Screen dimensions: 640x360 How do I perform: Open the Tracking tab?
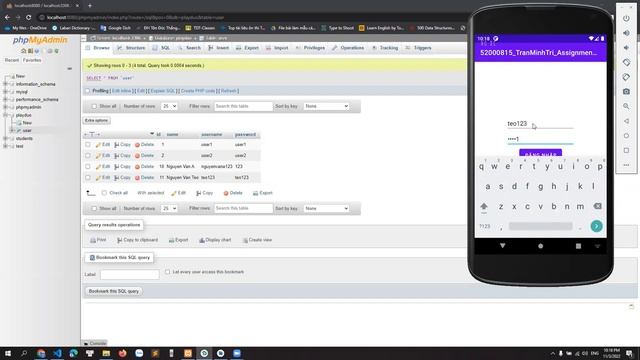(384, 48)
